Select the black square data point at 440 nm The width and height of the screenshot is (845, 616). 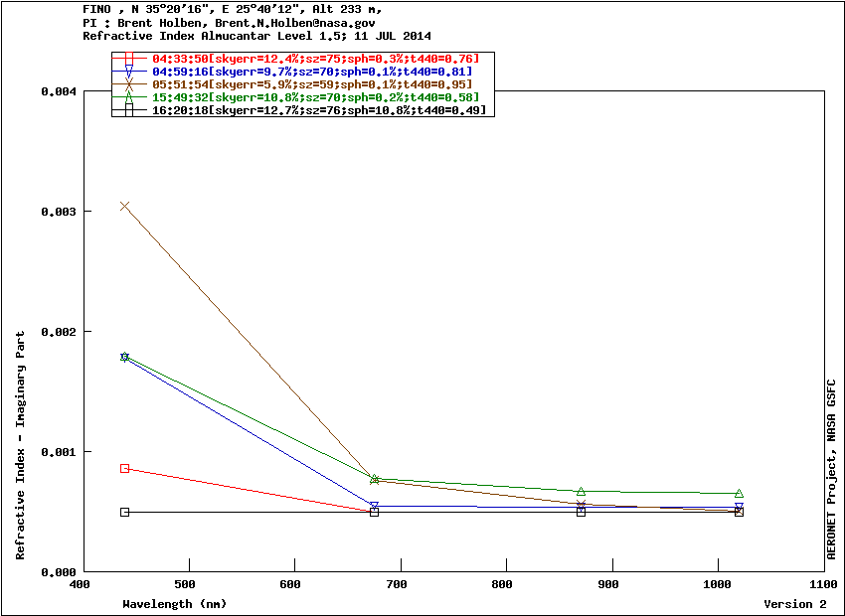tap(125, 512)
